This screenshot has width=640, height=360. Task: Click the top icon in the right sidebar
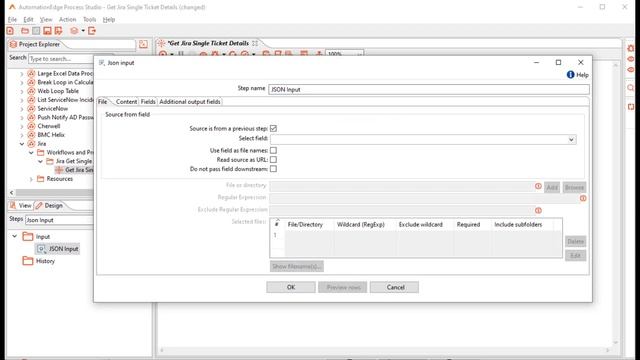click(x=631, y=48)
